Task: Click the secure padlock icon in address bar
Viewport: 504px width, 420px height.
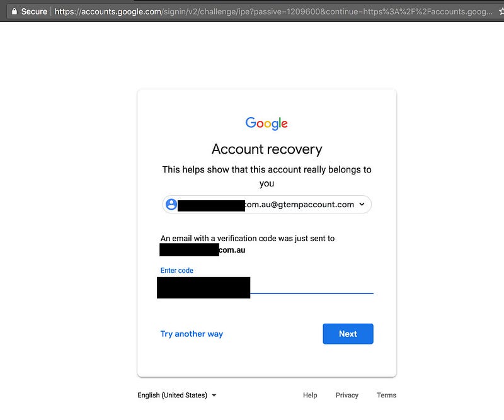Action: tap(14, 11)
